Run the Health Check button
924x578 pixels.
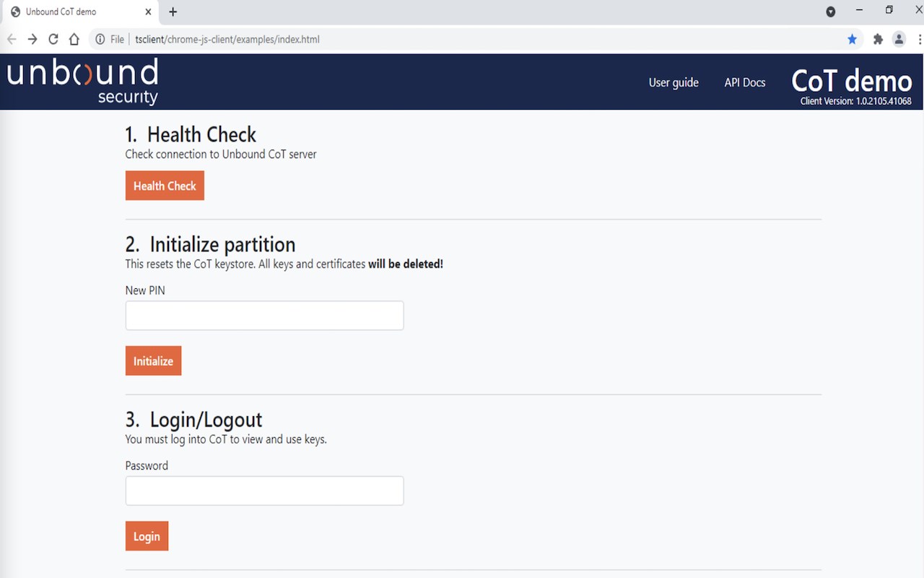click(165, 186)
